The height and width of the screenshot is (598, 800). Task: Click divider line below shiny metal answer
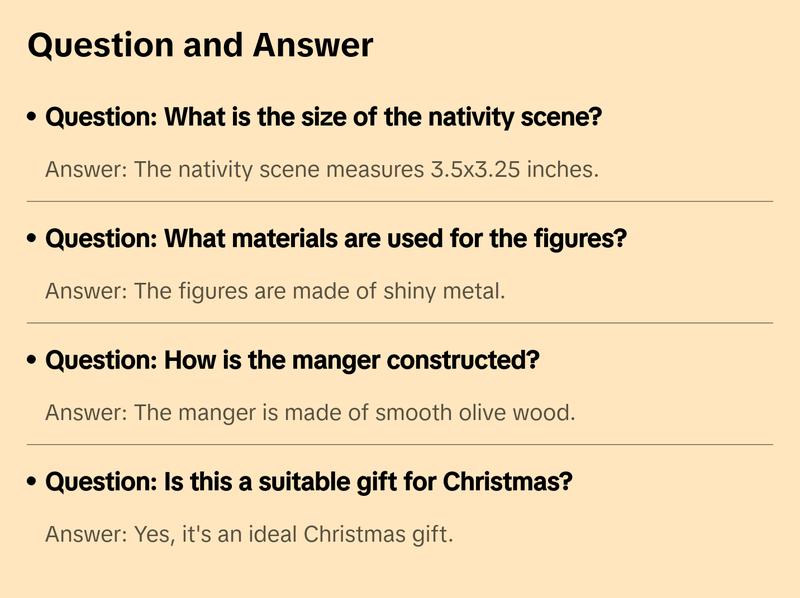coord(400,323)
